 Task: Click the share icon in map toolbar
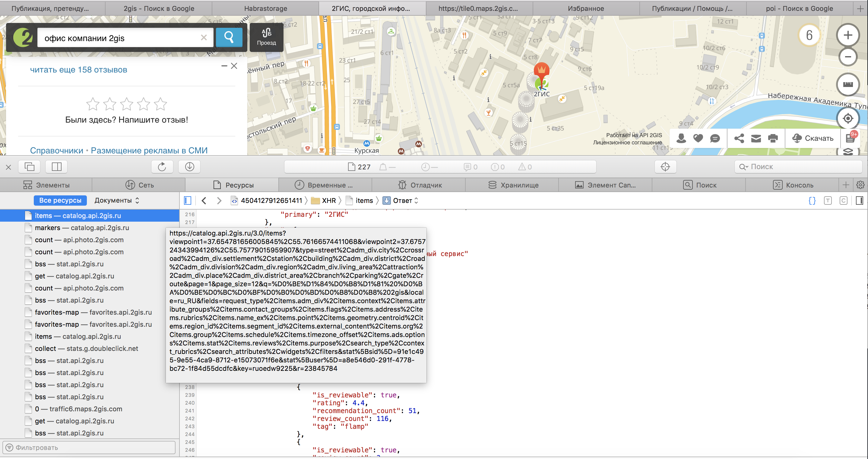click(740, 138)
